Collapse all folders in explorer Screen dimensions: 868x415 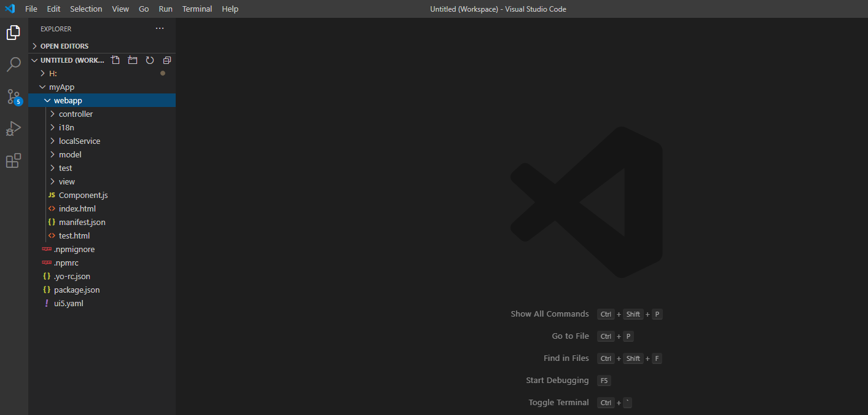coord(167,60)
